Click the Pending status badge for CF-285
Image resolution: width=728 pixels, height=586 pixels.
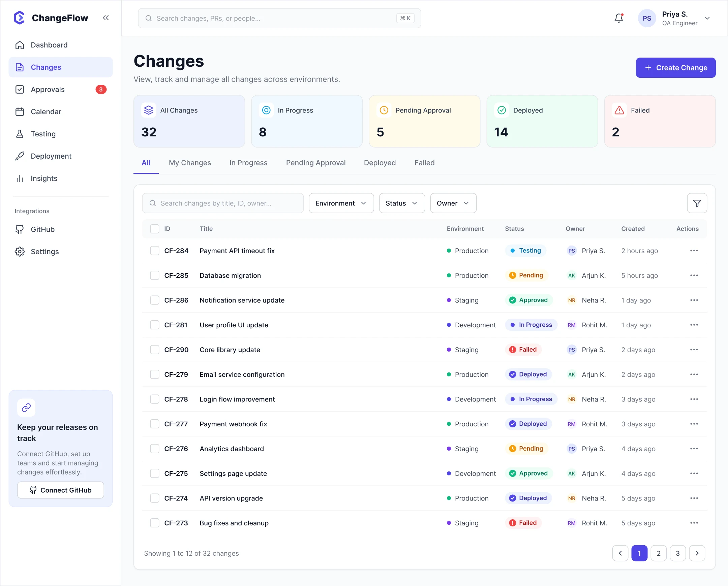[x=526, y=275]
